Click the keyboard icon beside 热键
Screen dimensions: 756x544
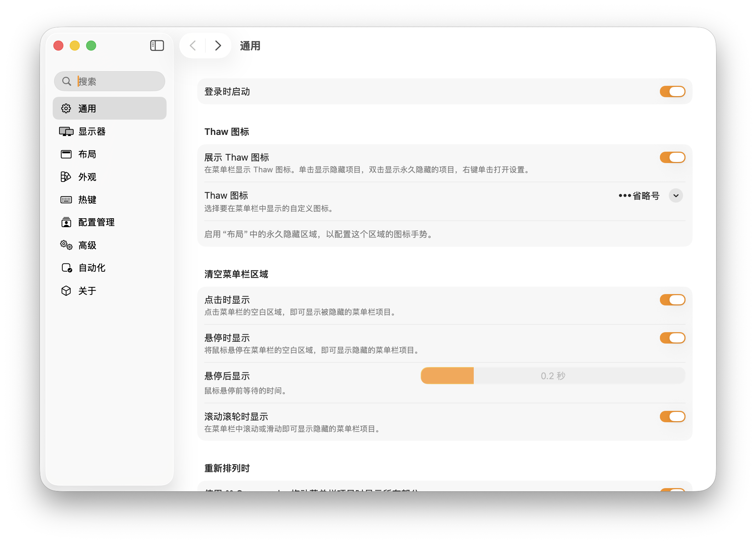66,200
